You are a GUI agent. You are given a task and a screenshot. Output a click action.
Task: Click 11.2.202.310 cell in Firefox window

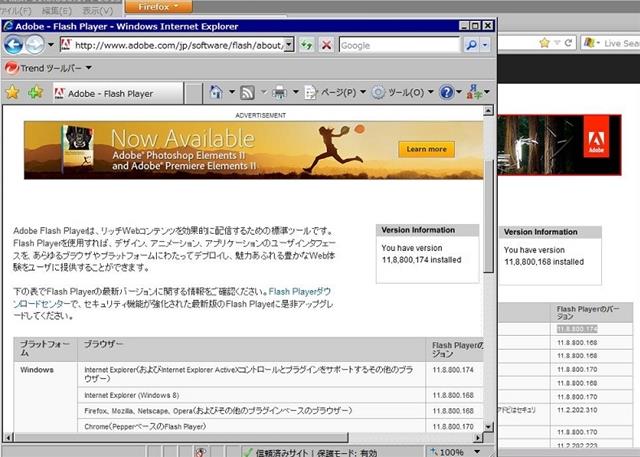pos(577,410)
